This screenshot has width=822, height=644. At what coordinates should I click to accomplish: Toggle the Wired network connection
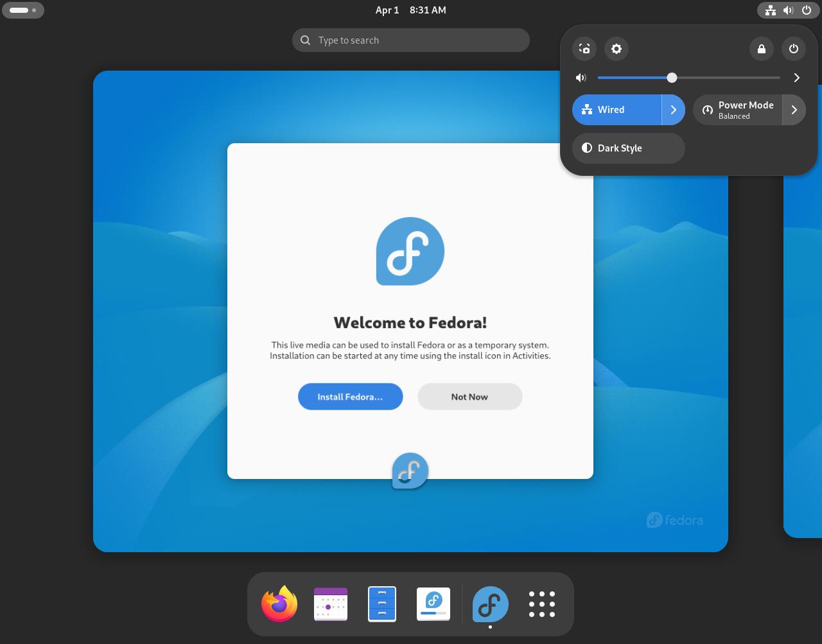pos(616,110)
